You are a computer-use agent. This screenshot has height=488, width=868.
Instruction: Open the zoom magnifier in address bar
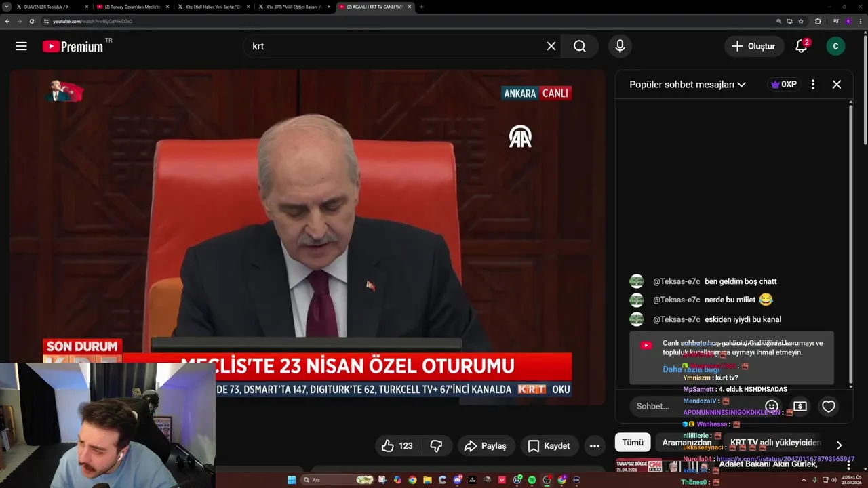779,21
